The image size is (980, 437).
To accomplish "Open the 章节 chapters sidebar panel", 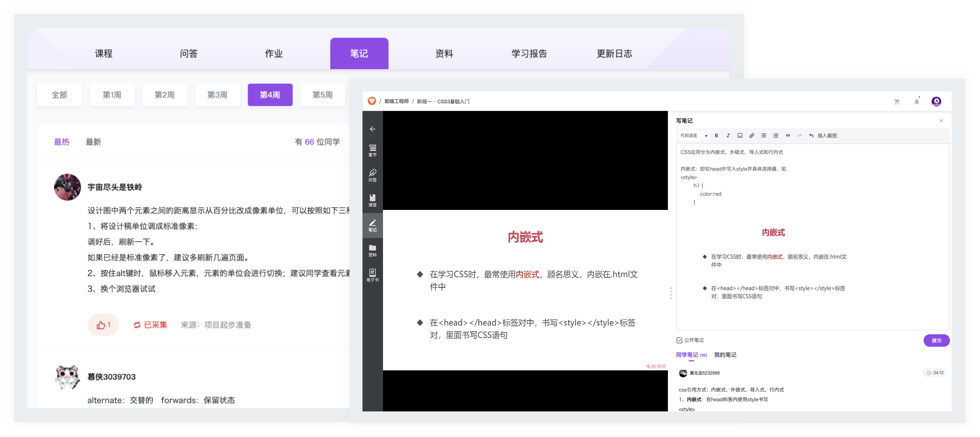I will tap(373, 150).
